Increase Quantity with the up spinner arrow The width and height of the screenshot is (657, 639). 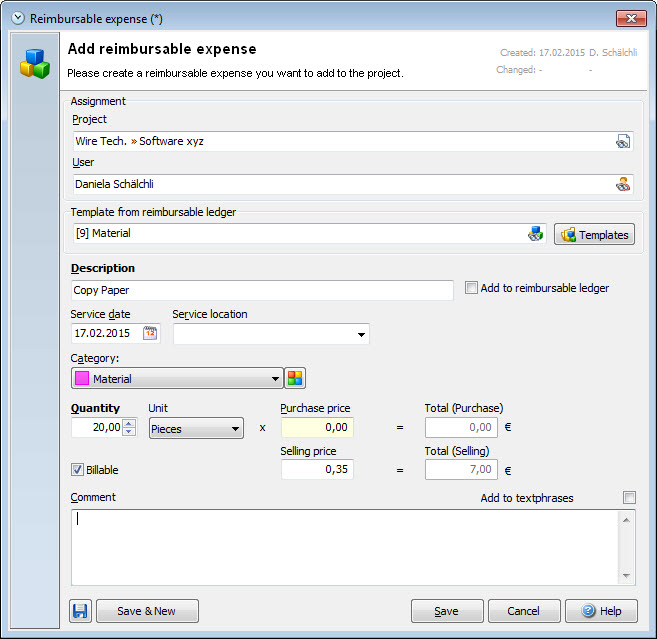pos(129,423)
